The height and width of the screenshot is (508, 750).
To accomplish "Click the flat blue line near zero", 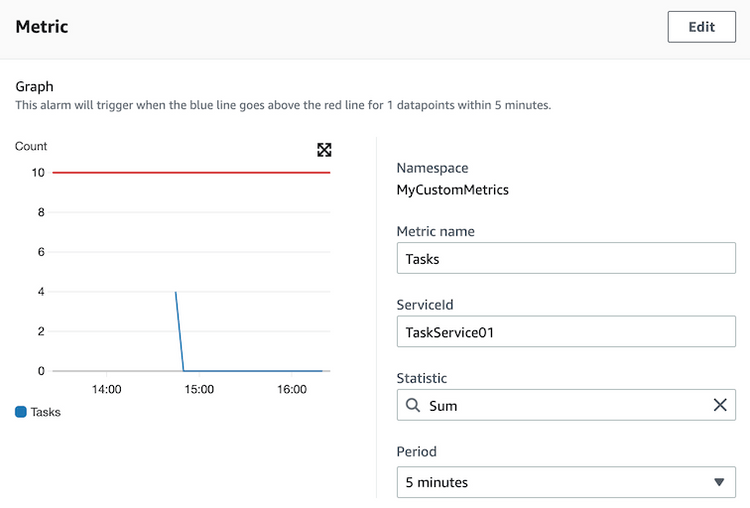I will point(254,371).
